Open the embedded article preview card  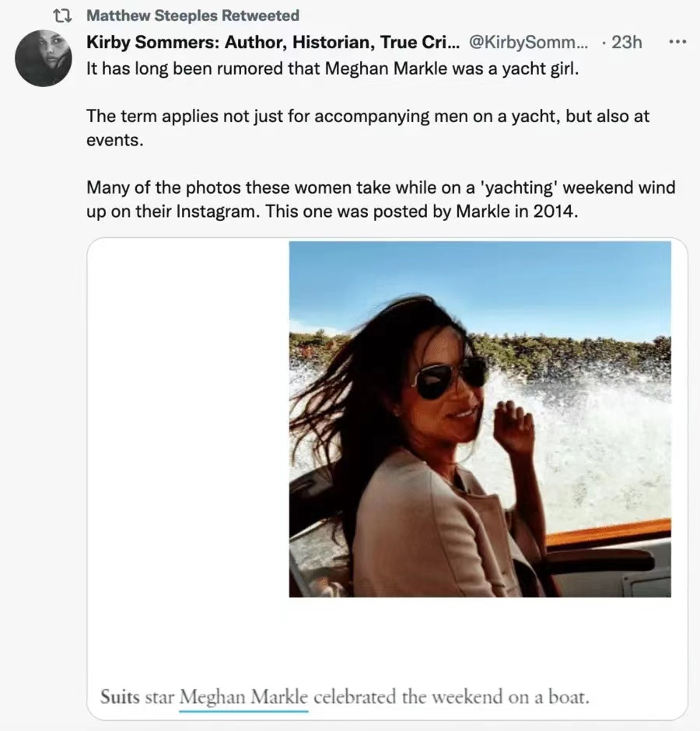(388, 474)
